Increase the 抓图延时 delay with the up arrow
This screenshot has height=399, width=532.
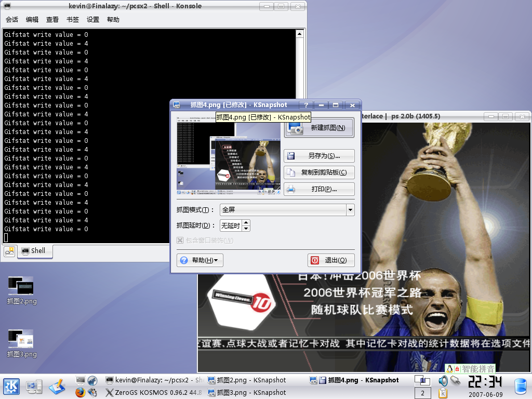[x=246, y=222]
